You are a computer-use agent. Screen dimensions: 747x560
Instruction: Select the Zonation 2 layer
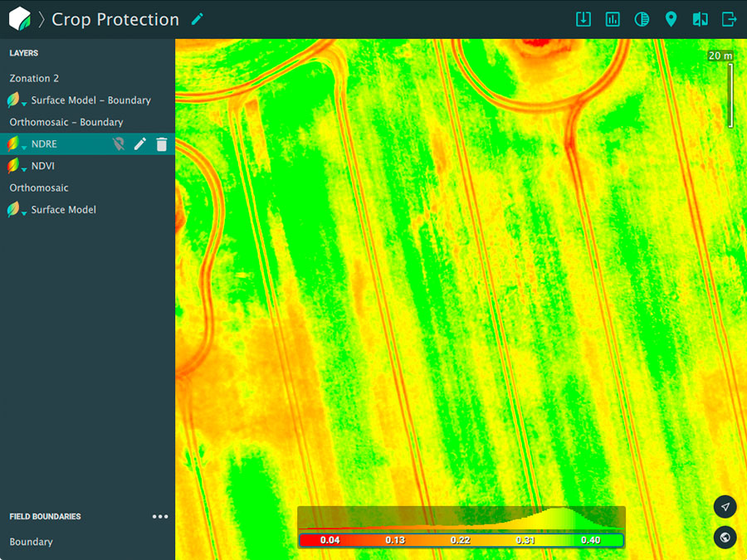pyautogui.click(x=34, y=78)
